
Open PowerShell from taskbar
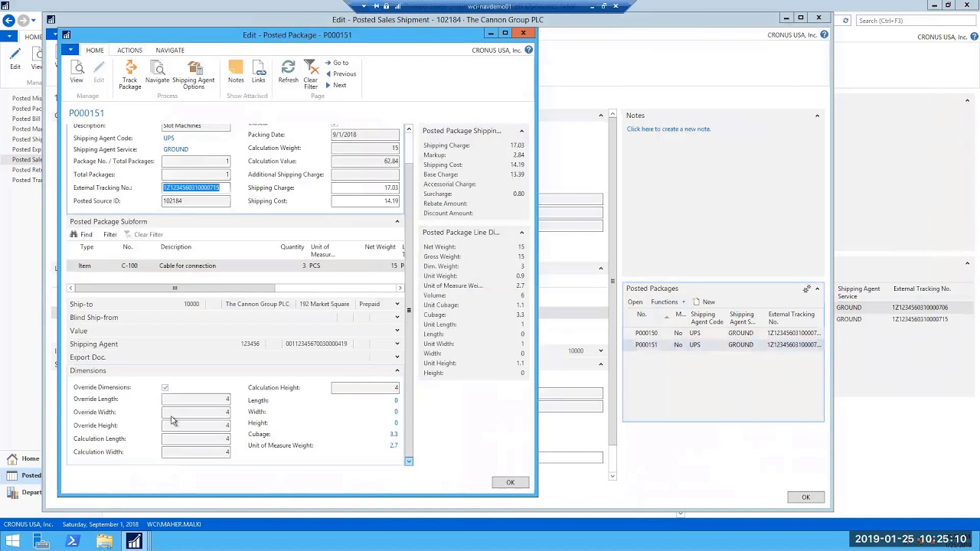click(x=73, y=542)
